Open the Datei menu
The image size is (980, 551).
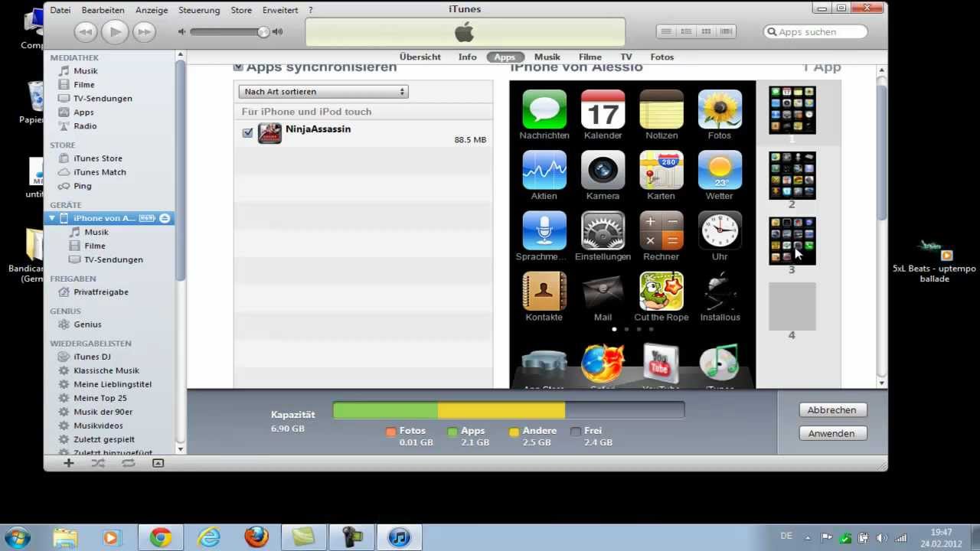point(60,10)
